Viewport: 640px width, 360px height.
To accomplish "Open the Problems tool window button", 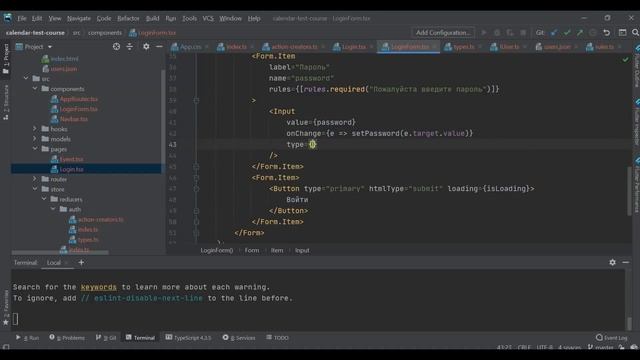I will (x=67, y=338).
